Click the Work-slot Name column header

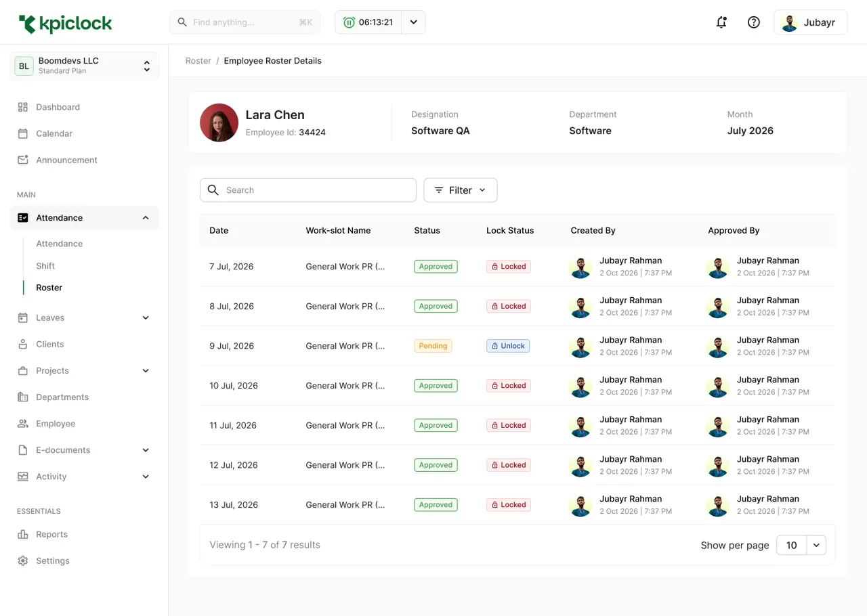click(338, 231)
